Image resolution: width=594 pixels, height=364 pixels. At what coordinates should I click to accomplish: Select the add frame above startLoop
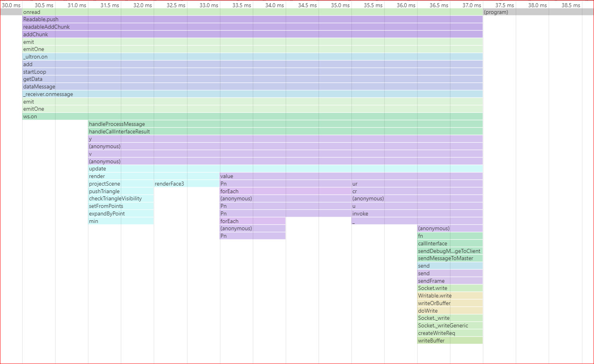tap(253, 64)
